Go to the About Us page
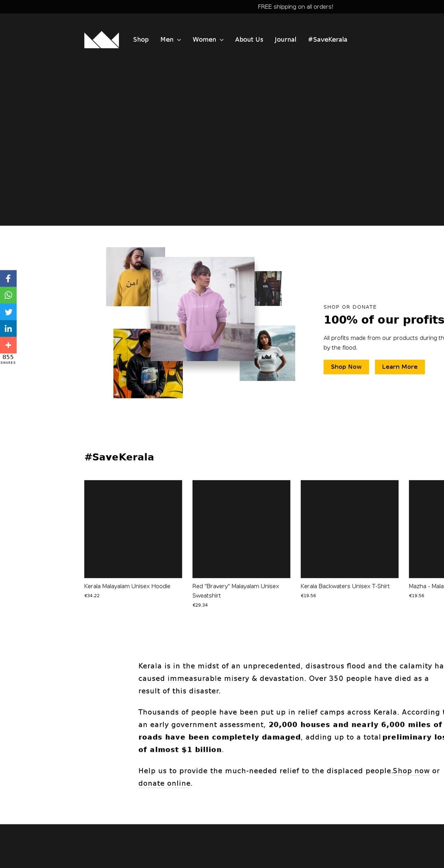The width and height of the screenshot is (444, 868). (249, 40)
